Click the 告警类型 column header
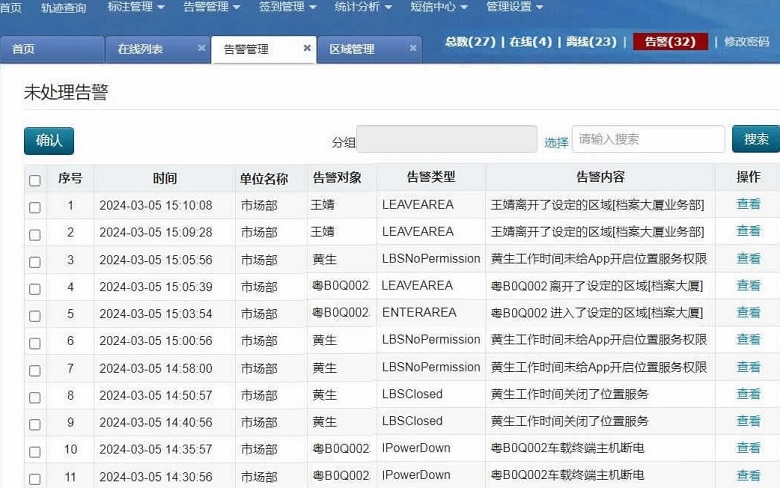The image size is (780, 488). 431,177
